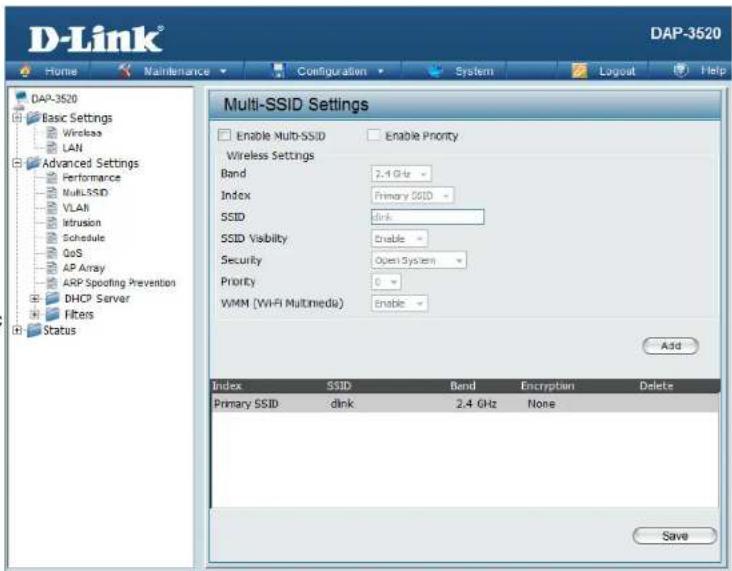Click the Help shield icon
Image resolution: width=732 pixels, height=571 pixels.
tap(681, 70)
